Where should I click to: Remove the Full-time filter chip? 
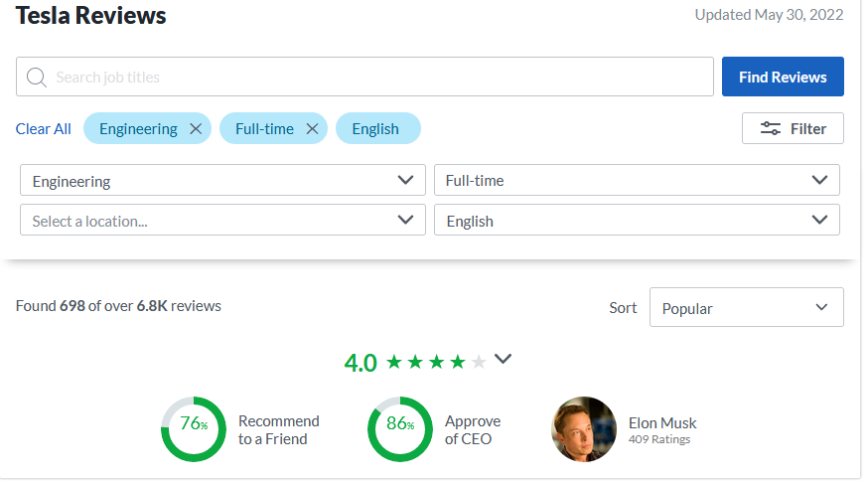coord(312,128)
